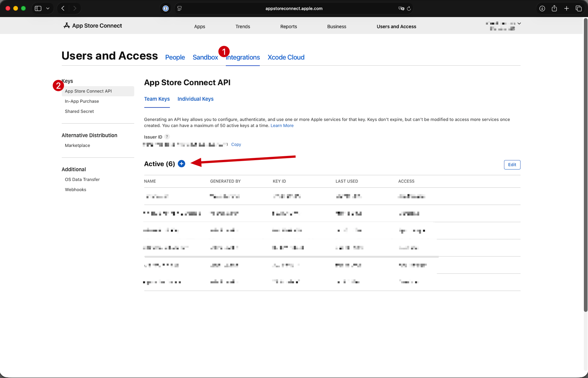Open the Business menu
Image resolution: width=588 pixels, height=378 pixels.
click(x=337, y=26)
